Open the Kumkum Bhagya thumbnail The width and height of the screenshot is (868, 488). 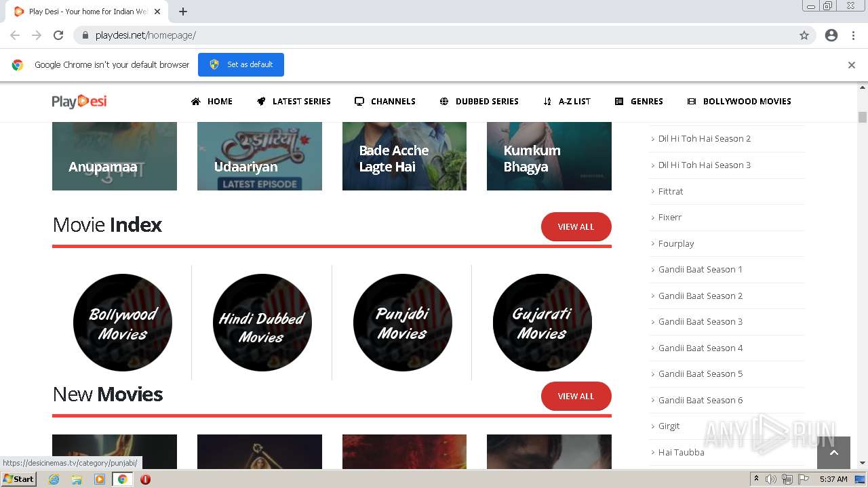pos(549,156)
